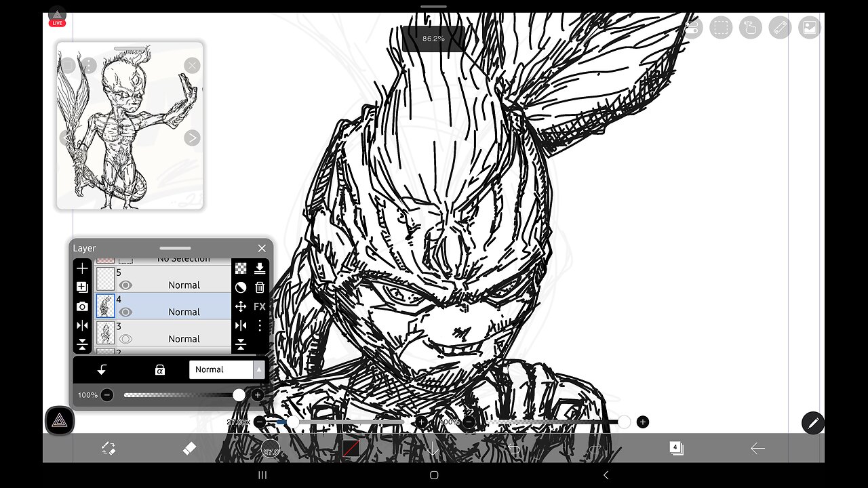
Task: Open the finger touch settings icon
Action: click(751, 27)
